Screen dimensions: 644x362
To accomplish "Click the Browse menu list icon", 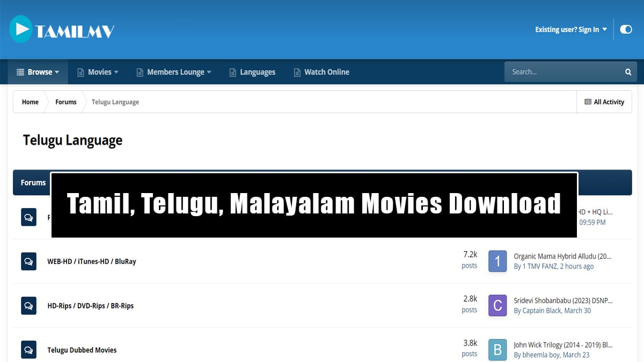I will 20,72.
